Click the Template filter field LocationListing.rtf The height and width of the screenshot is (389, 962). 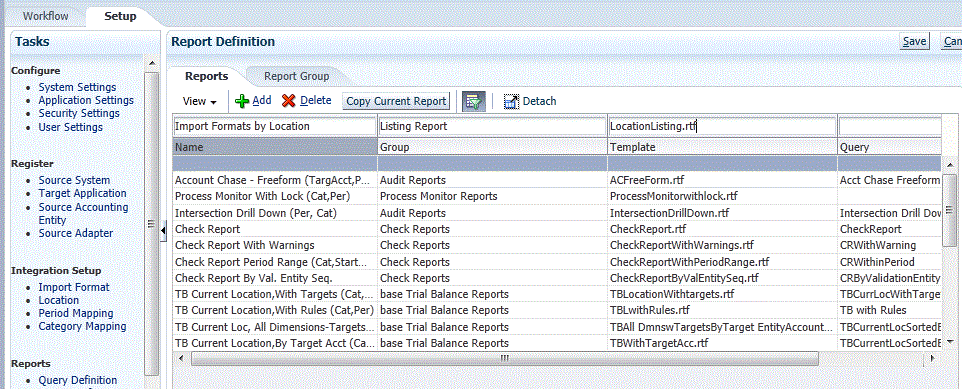722,126
